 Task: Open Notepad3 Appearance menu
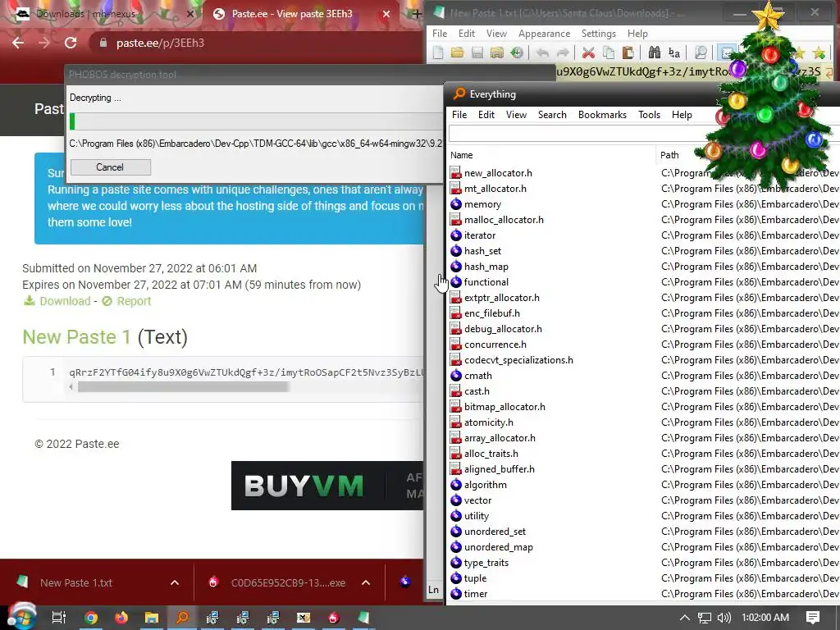(x=544, y=33)
